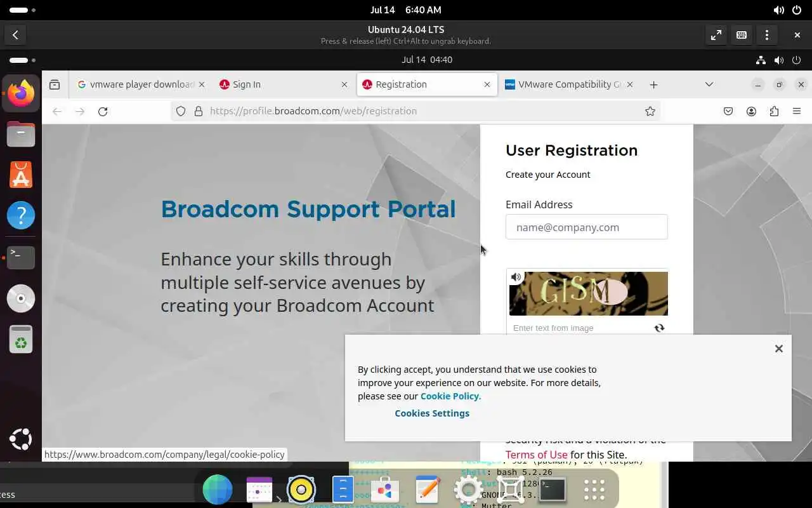Open the Firefox recent browsing view icon

click(55, 84)
